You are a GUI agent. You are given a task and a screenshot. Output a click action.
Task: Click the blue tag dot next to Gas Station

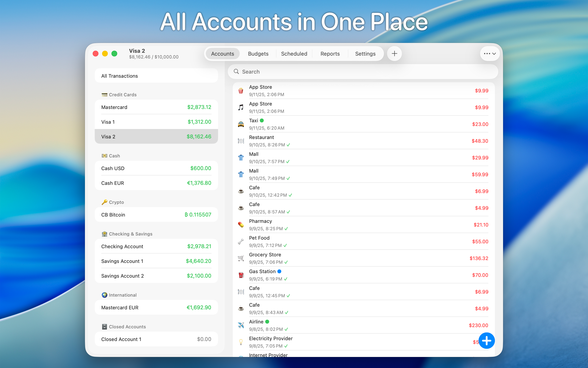[x=279, y=271]
